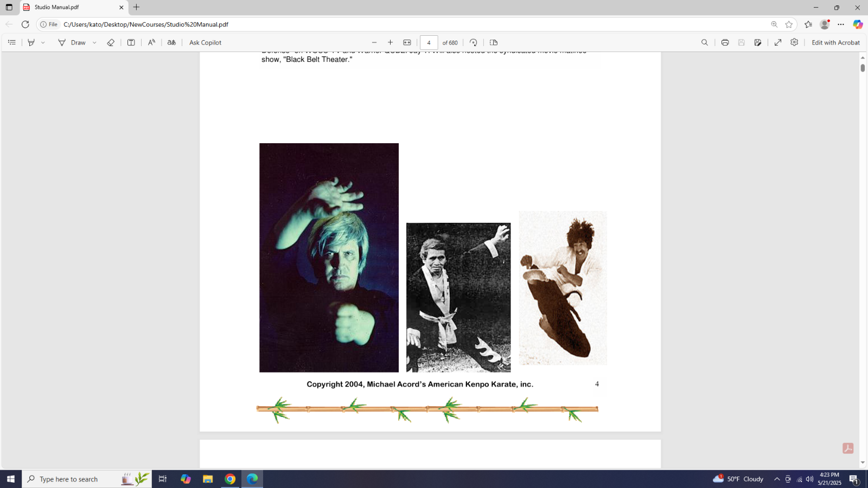Toggle Page view layout
This screenshot has height=488, width=868.
point(494,42)
